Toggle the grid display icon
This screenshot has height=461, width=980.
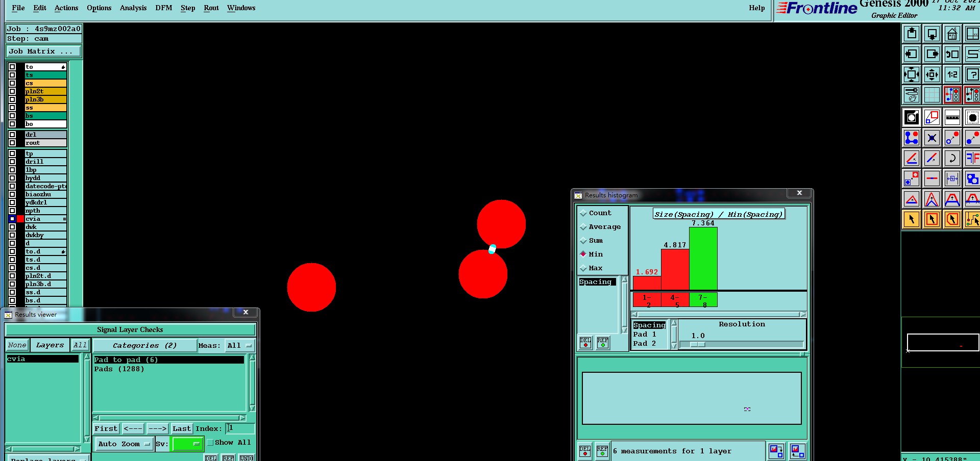[x=932, y=95]
